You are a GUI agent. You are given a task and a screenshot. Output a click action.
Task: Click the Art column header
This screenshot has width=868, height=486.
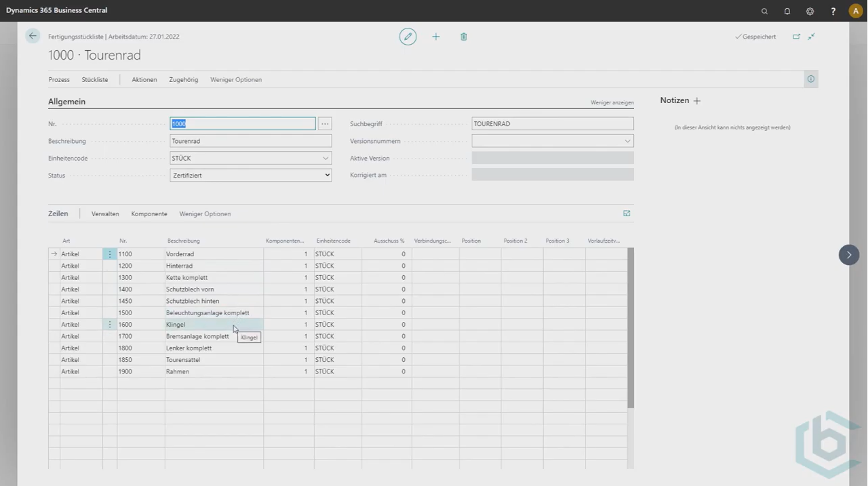tap(66, 241)
